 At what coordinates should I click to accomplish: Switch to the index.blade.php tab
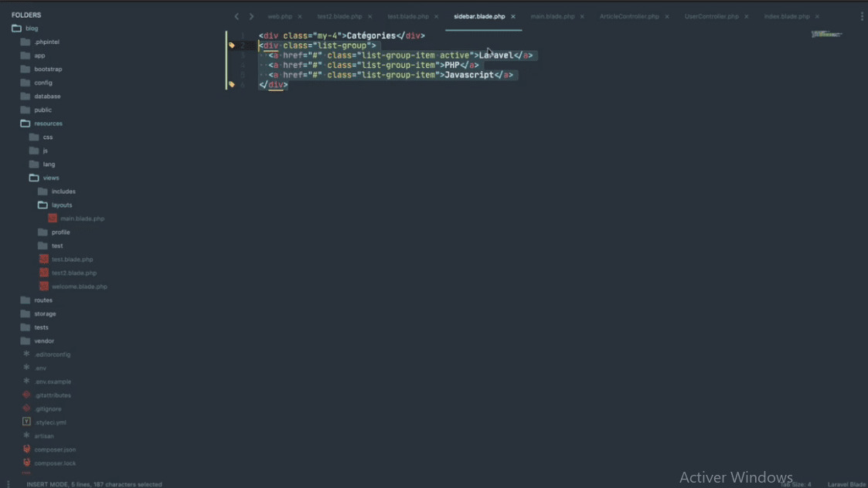[786, 16]
